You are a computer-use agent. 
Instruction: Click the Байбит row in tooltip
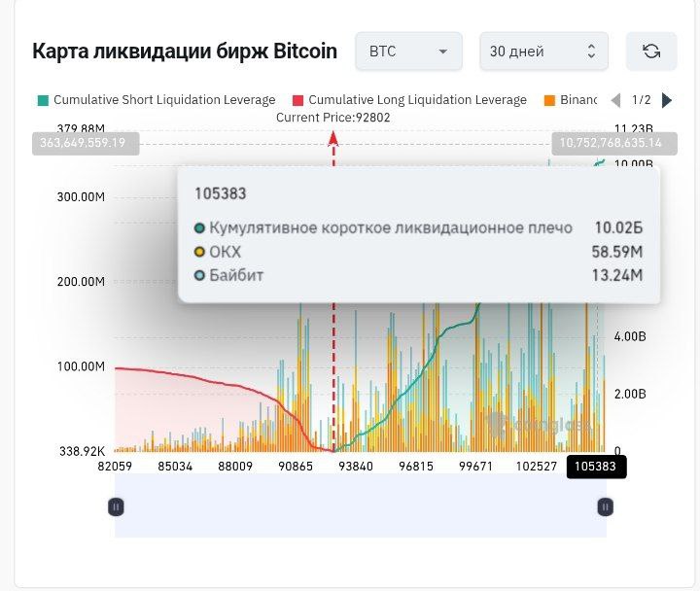tap(418, 275)
